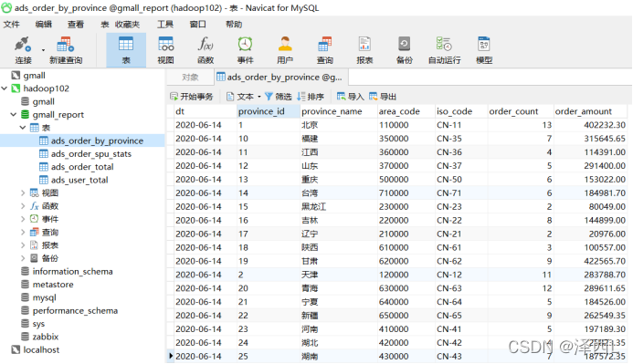Open the Query (查询) toolbar icon
The width and height of the screenshot is (633, 364).
(324, 50)
